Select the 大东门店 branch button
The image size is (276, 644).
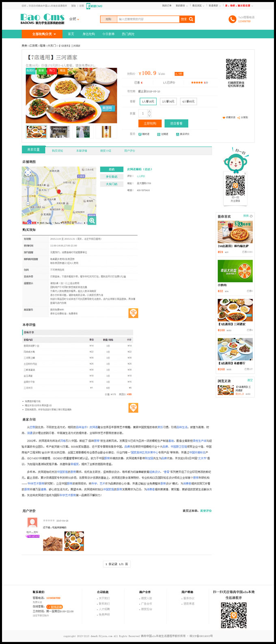click(x=112, y=184)
